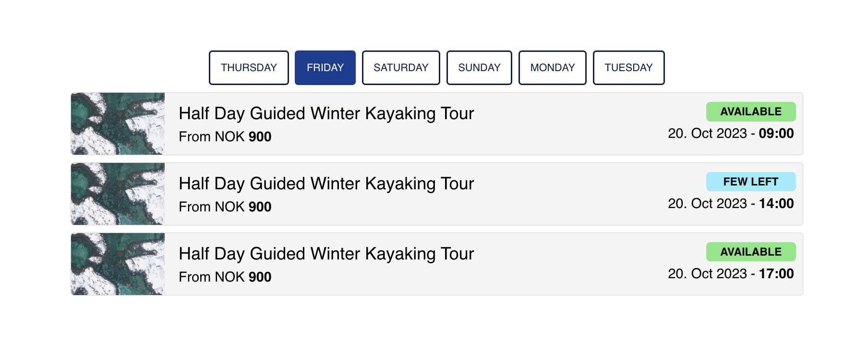Click the 09:00 kayaking tour thumbnail
The width and height of the screenshot is (868, 345).
pos(118,123)
